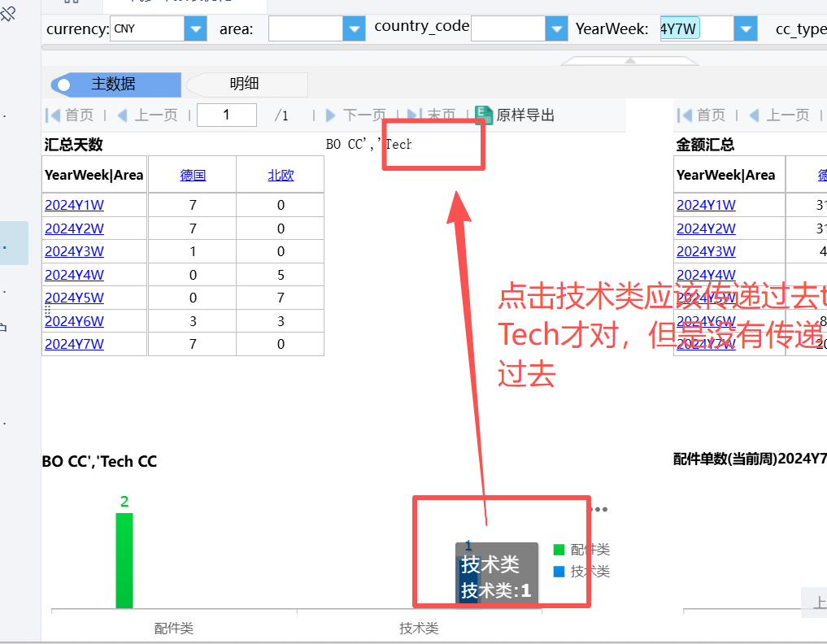Image resolution: width=827 pixels, height=644 pixels.
Task: Click the 汇总天数 table title
Action: (73, 145)
